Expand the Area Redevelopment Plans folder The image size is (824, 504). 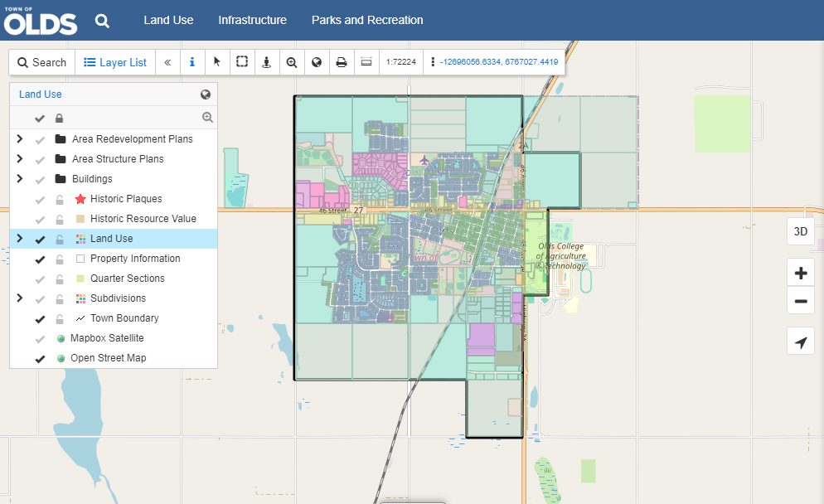coord(20,138)
